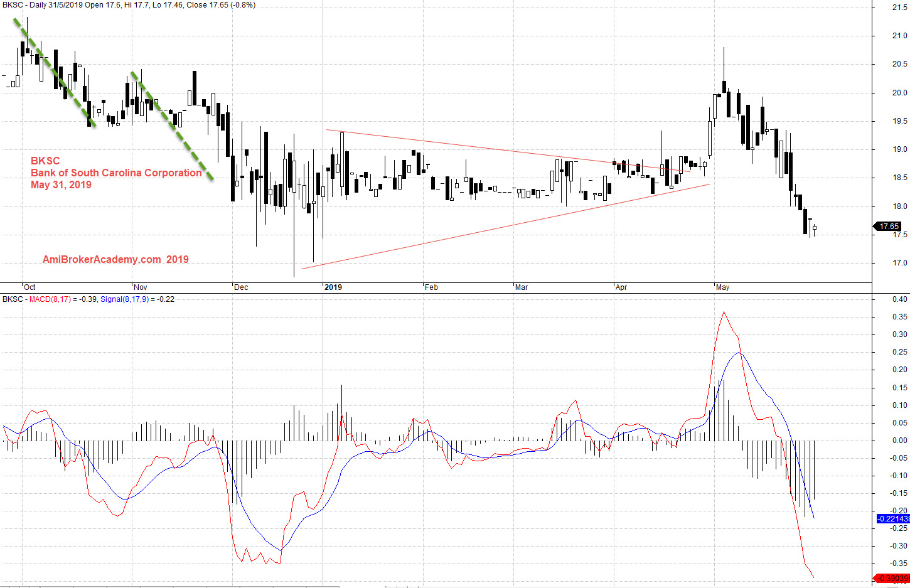
Task: Click the 'May 31, 2019' date annotation
Action: click(x=61, y=184)
